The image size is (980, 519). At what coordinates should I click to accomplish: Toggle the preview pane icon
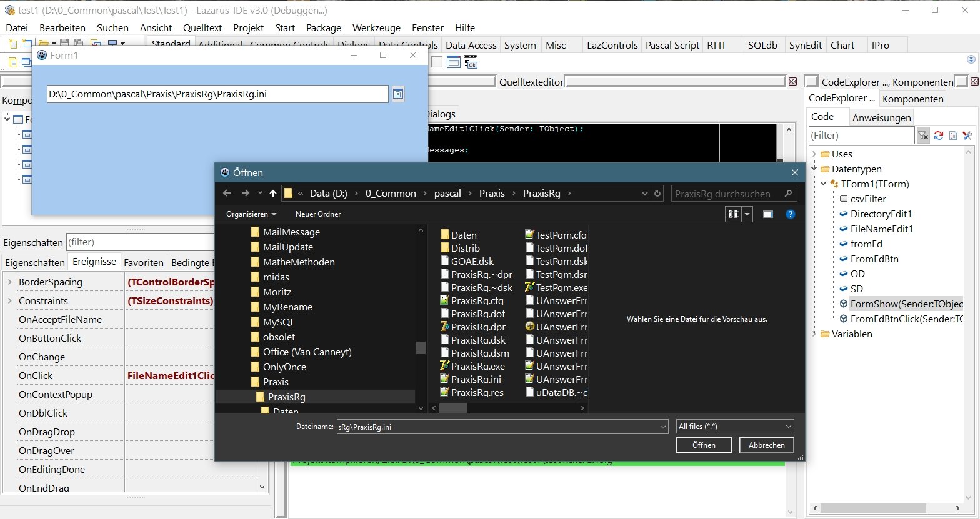point(768,214)
